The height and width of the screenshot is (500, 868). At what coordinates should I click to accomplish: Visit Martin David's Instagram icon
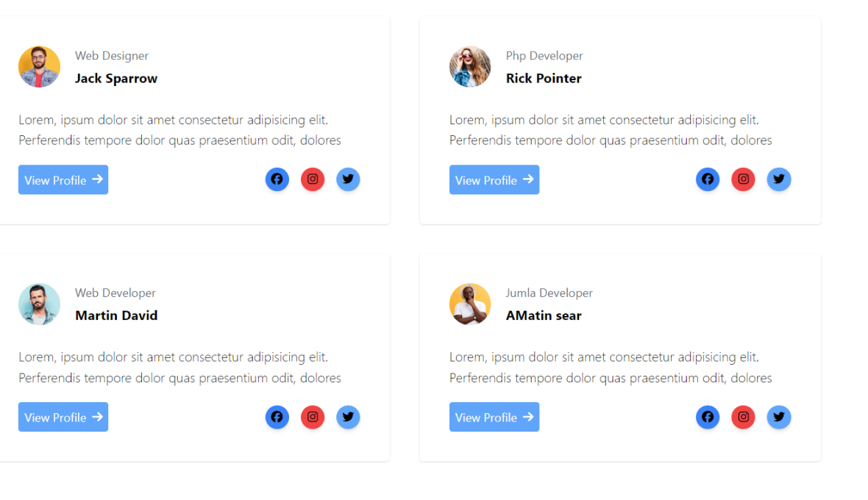point(313,417)
